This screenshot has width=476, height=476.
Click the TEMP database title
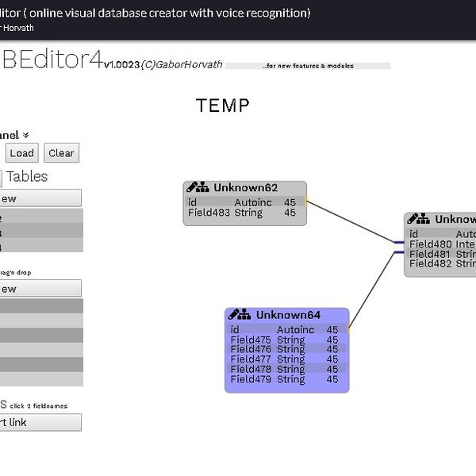click(x=223, y=106)
